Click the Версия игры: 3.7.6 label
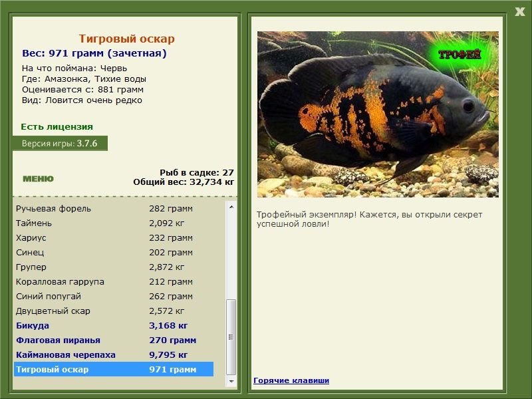 (59, 143)
